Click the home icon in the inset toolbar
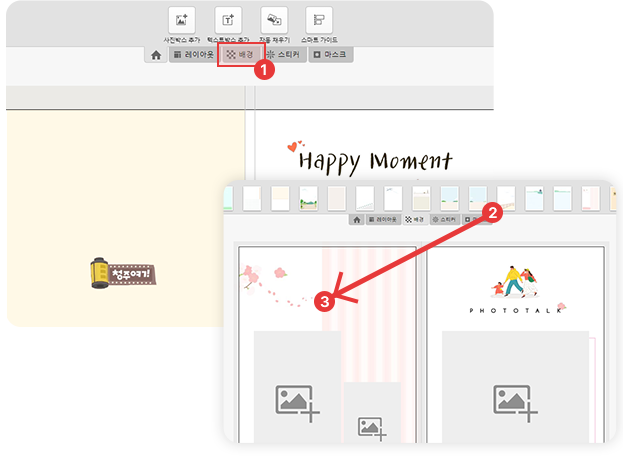 (x=354, y=218)
